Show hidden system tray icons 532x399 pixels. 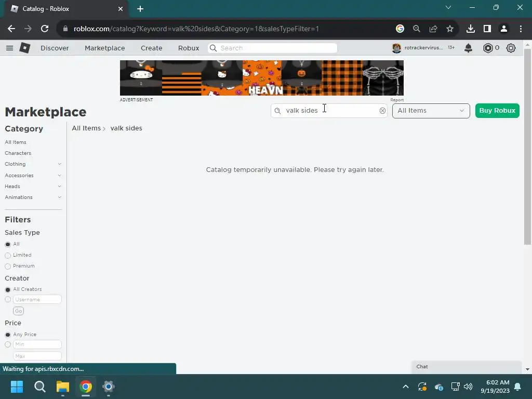tap(405, 387)
